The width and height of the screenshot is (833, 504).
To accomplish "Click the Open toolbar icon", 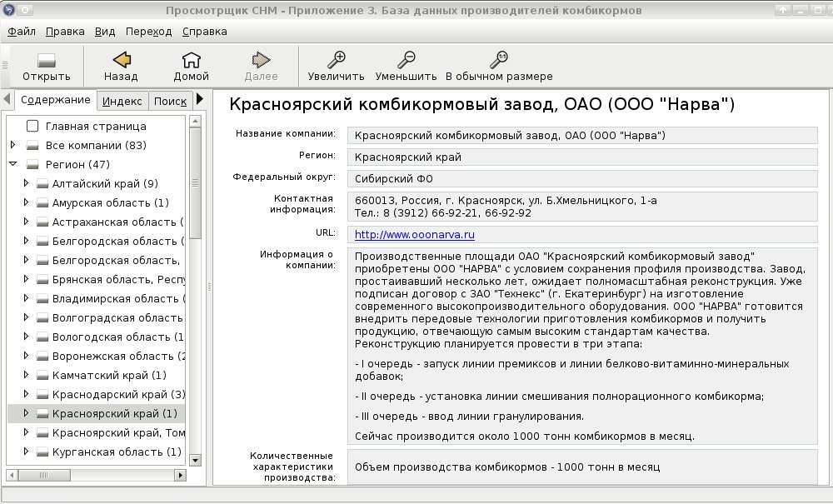I will click(x=46, y=60).
